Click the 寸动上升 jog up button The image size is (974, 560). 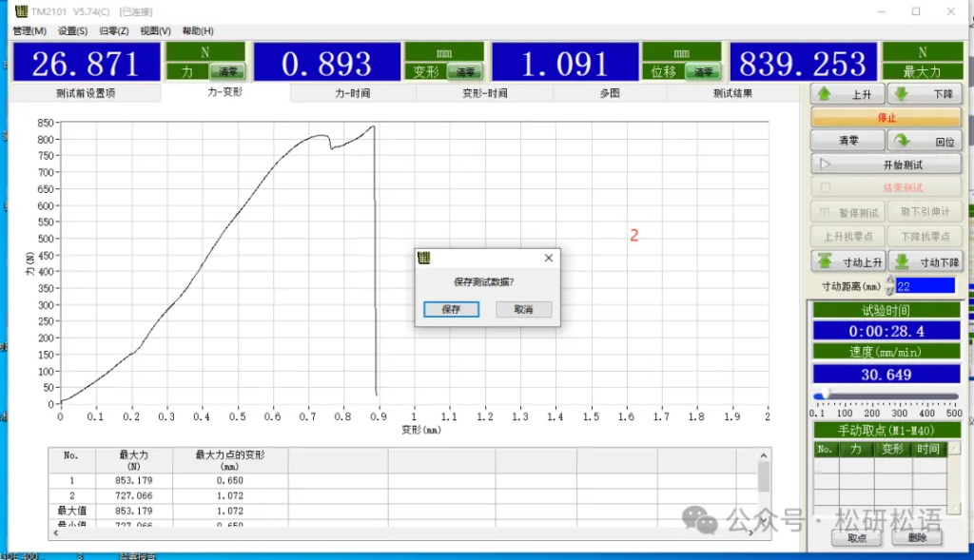tap(848, 261)
